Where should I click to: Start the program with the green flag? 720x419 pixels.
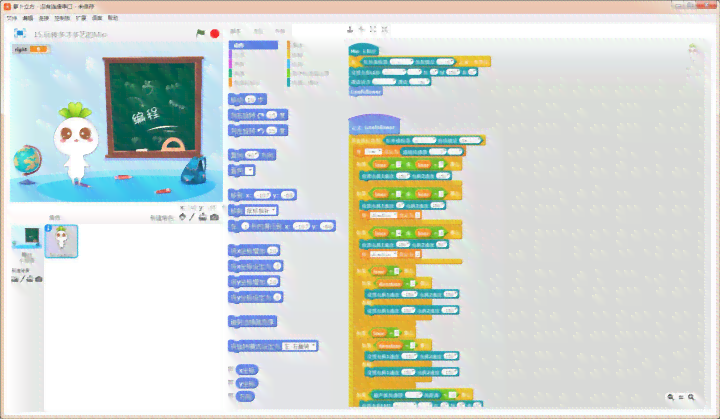point(201,33)
